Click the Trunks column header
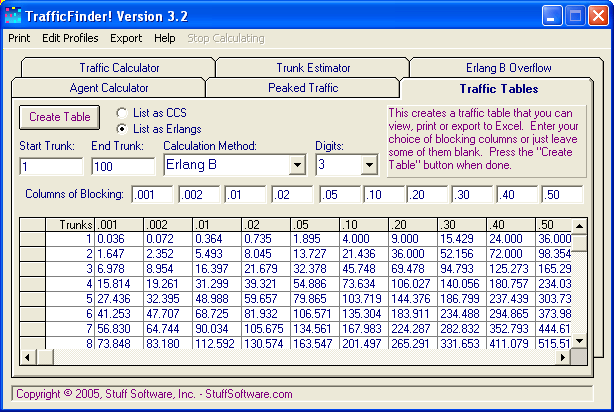The height and width of the screenshot is (412, 614). pos(70,225)
